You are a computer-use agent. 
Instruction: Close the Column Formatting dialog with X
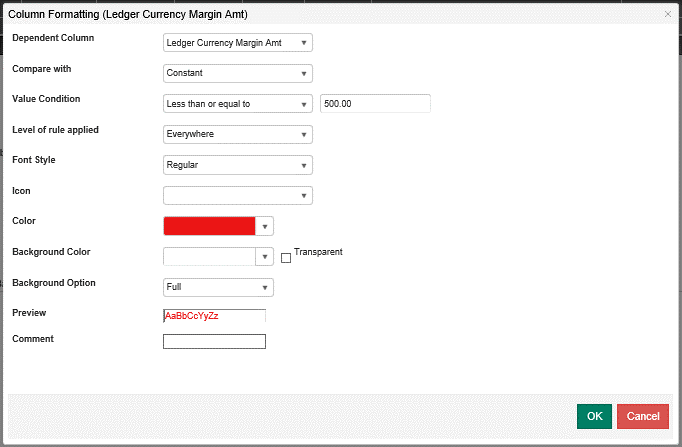pyautogui.click(x=668, y=14)
